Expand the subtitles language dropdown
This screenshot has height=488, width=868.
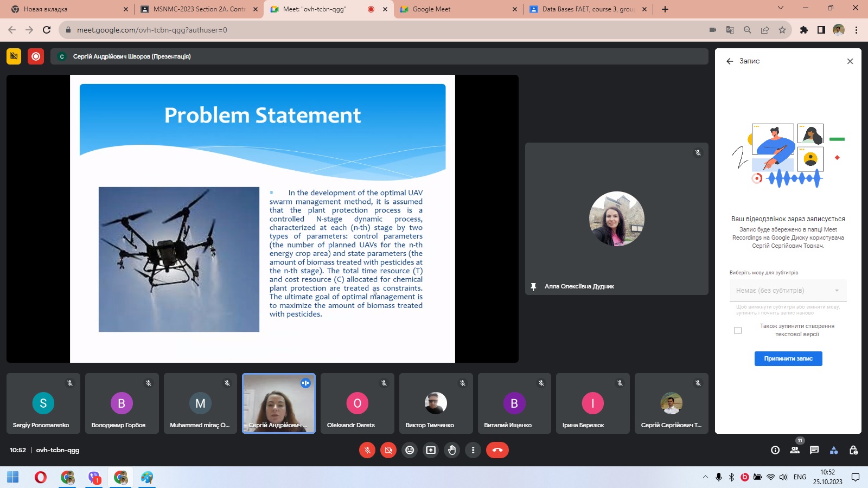pos(788,291)
